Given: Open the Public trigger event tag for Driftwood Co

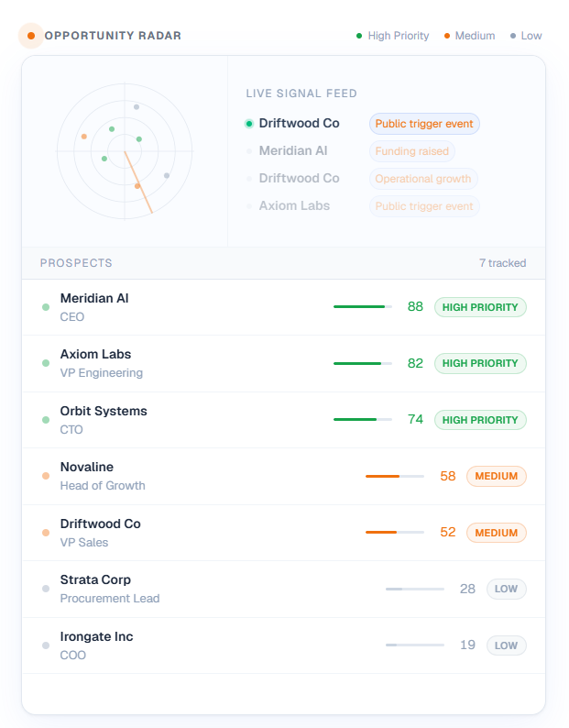Looking at the screenshot, I should click(x=424, y=124).
